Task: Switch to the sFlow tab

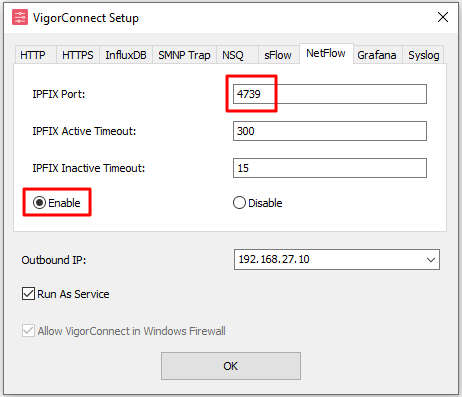Action: pyautogui.click(x=279, y=55)
